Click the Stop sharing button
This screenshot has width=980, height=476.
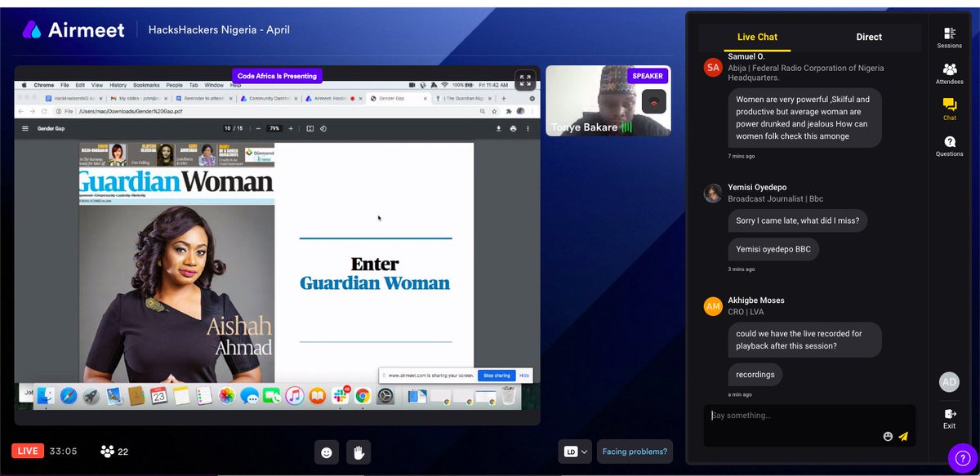pyautogui.click(x=497, y=376)
